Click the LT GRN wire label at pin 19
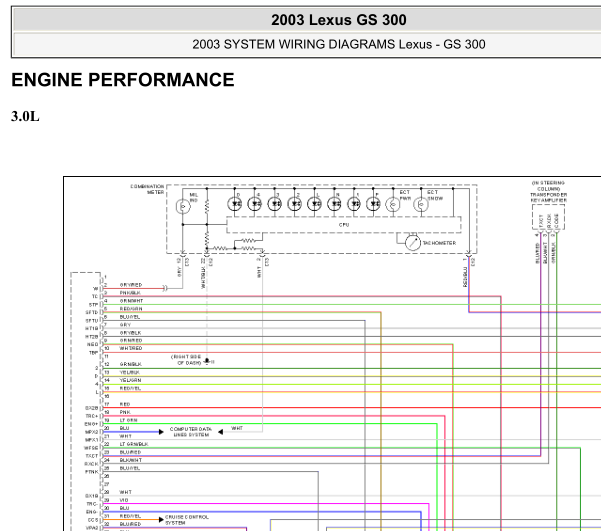This screenshot has width=601, height=531. coord(129,420)
